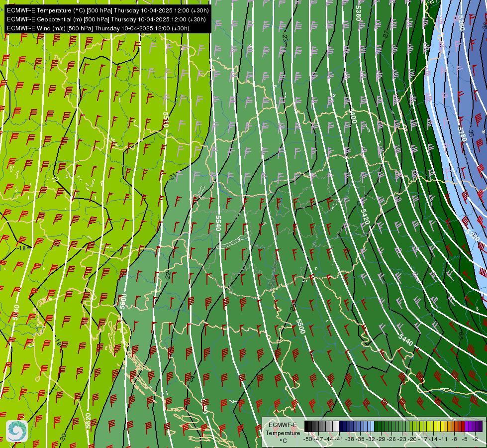Click the -8 tick label in the legend
Image resolution: width=487 pixels, height=448 pixels.
(454, 439)
